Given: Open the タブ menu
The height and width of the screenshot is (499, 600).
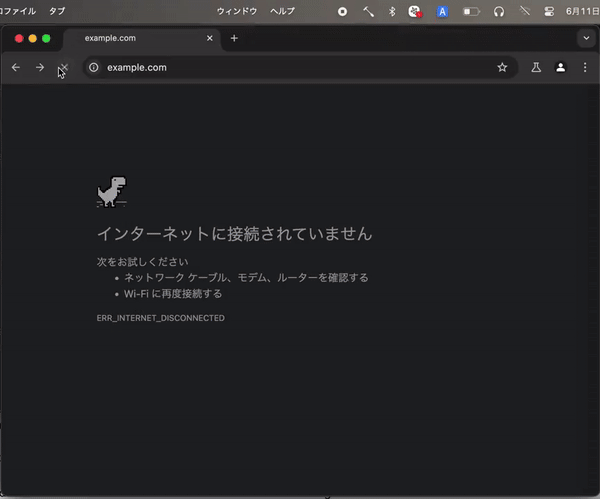Looking at the screenshot, I should (x=57, y=11).
